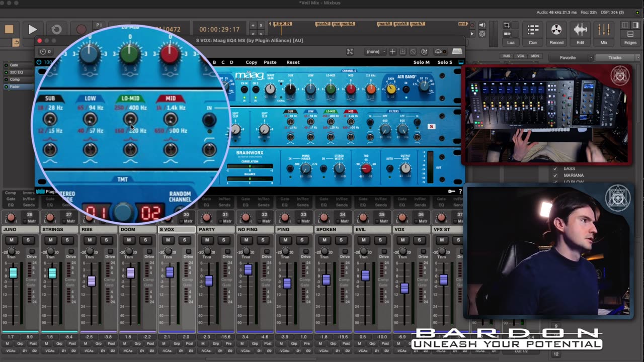The width and height of the screenshot is (644, 362).
Task: Click the VOX channel fader handle
Action: click(404, 288)
